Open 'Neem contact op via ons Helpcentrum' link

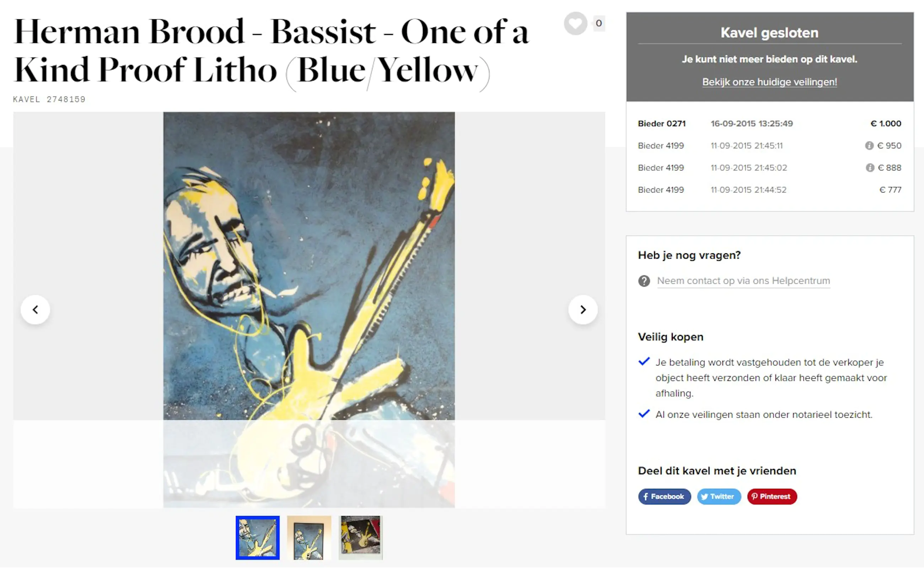(x=743, y=281)
